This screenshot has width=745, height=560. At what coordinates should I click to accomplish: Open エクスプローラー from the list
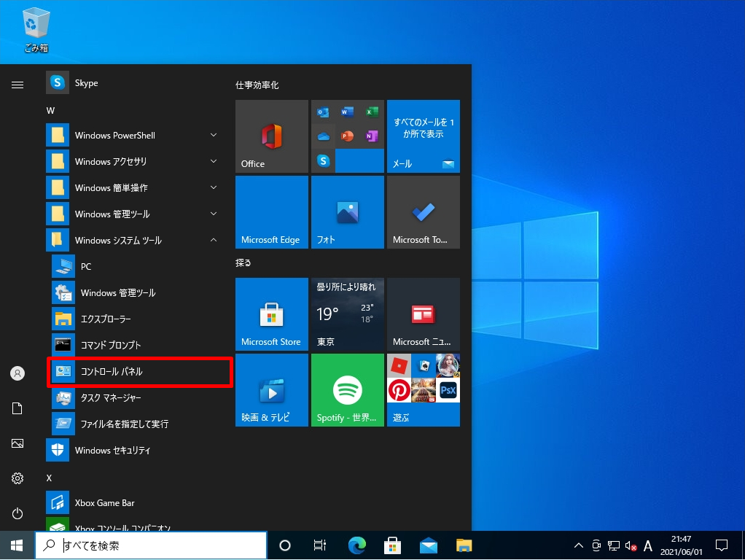click(137, 319)
